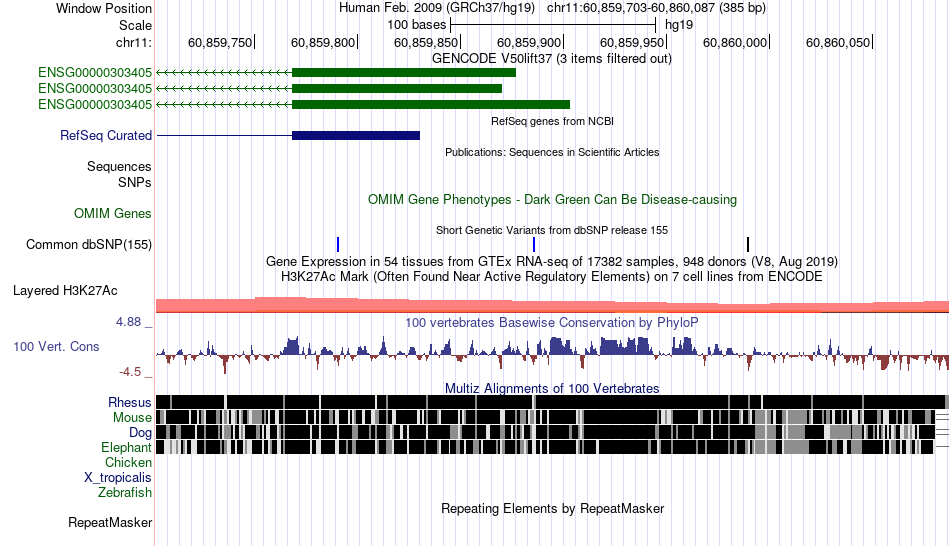
Task: Click the 60,860,000 ruler coordinate
Action: (735, 42)
